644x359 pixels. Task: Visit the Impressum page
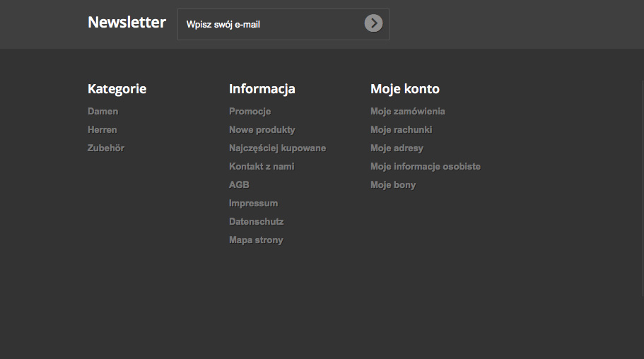253,204
